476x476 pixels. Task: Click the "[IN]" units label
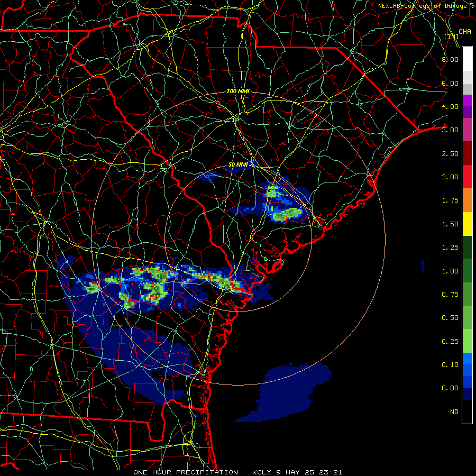click(451, 36)
